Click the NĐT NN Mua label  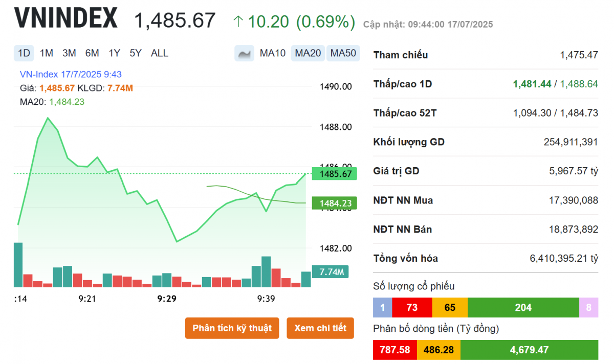coord(403,200)
